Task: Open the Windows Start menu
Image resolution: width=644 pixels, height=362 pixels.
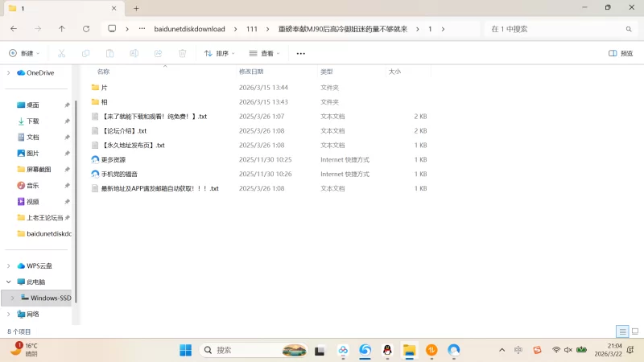Action: [185, 350]
